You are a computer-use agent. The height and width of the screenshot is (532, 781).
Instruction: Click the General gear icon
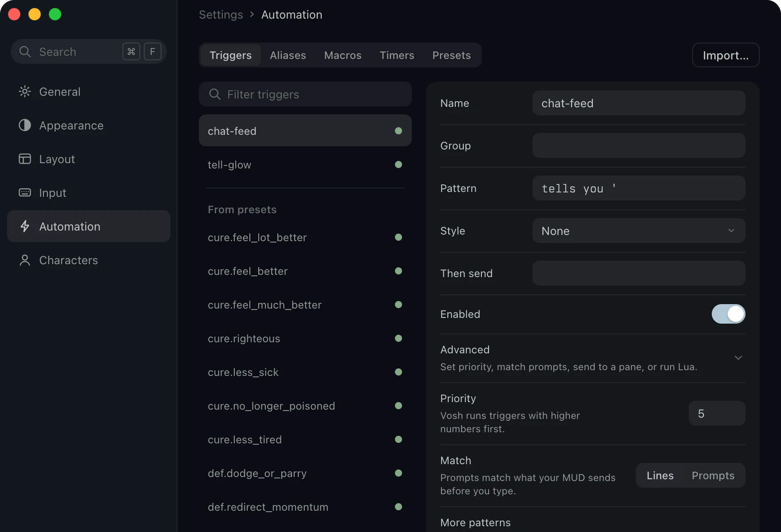tap(25, 92)
